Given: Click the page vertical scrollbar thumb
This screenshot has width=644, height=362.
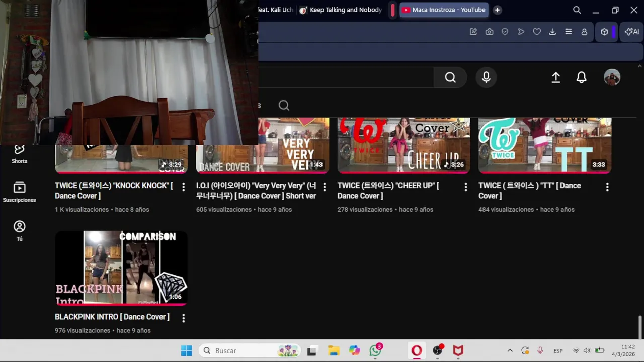Looking at the screenshot, I should 640,327.
